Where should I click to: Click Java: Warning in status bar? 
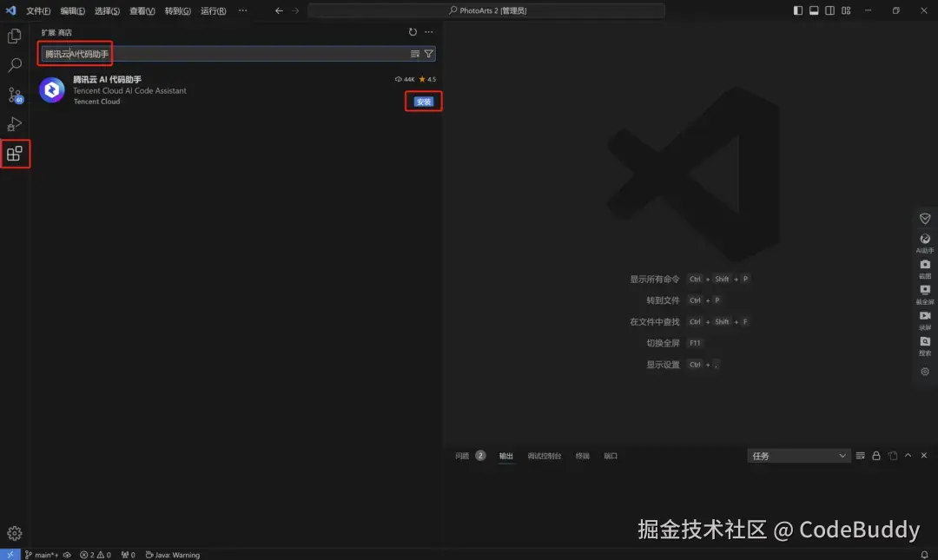[x=173, y=554]
